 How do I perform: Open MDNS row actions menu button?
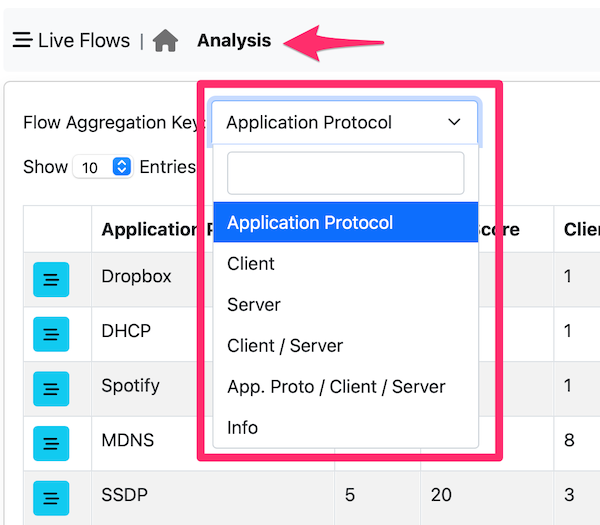[51, 443]
